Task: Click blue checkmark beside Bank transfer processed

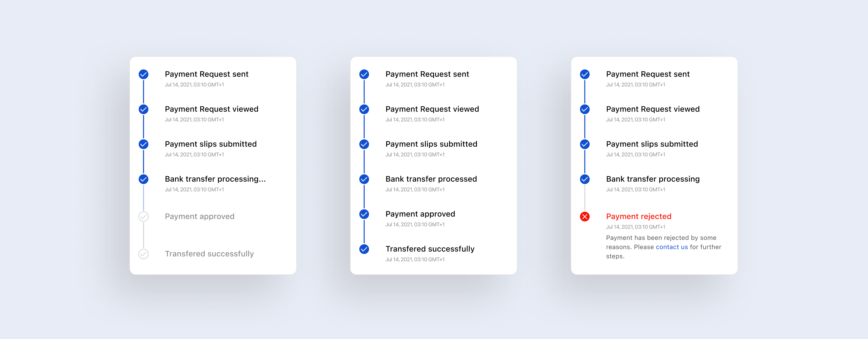Action: (x=364, y=179)
